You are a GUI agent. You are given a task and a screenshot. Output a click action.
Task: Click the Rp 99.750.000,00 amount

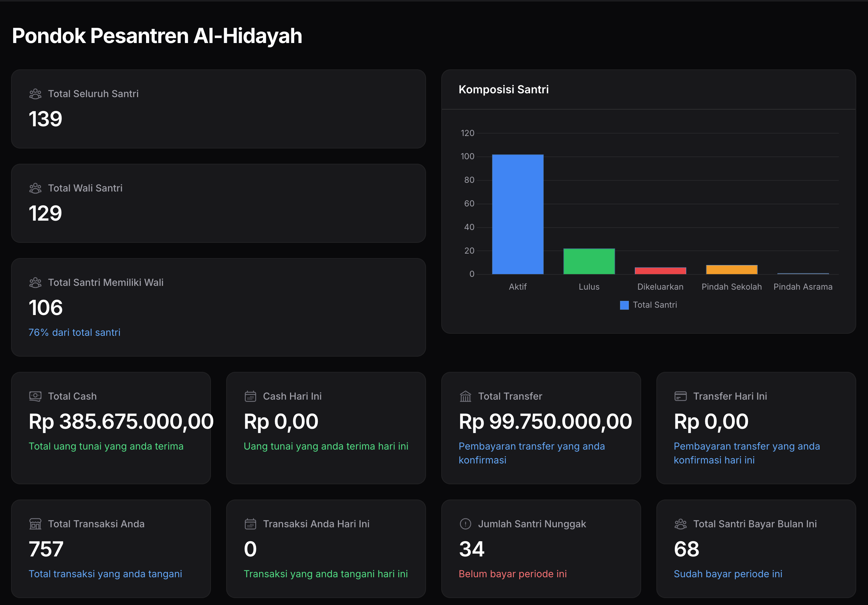(545, 421)
